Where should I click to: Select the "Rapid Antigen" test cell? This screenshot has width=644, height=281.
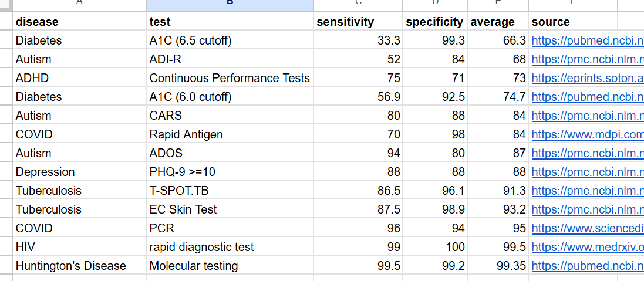tap(186, 134)
